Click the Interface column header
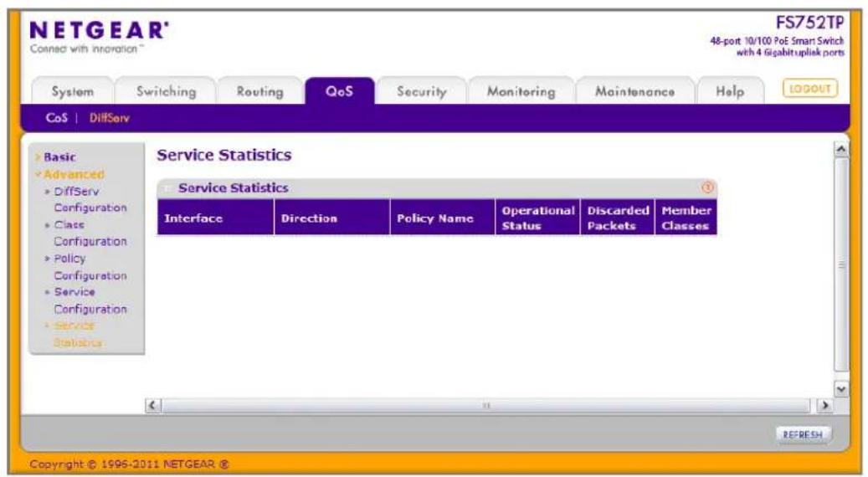 pyautogui.click(x=215, y=218)
